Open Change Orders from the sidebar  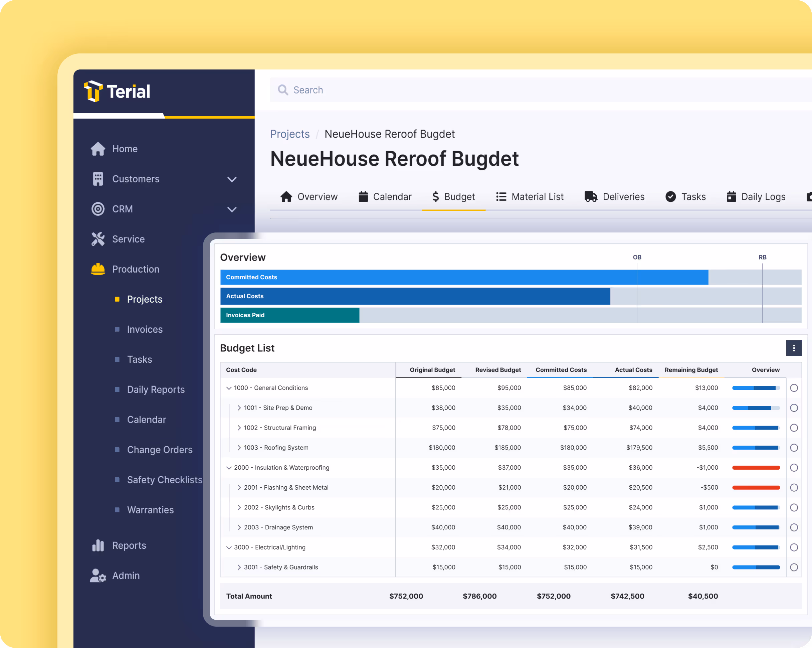click(x=160, y=450)
